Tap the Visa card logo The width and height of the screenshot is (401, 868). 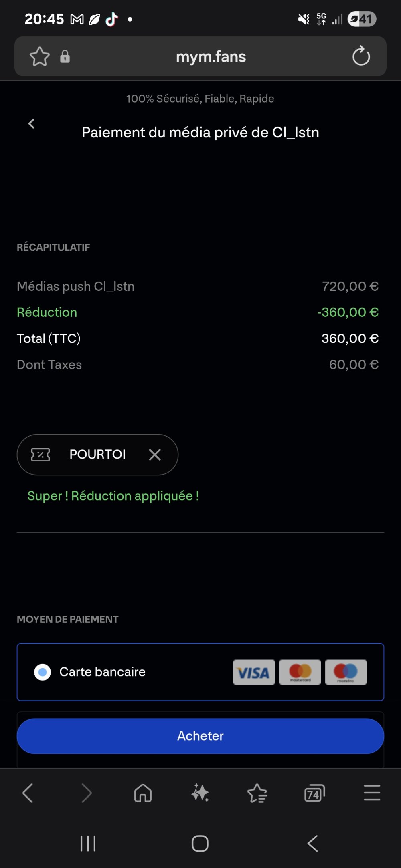click(254, 672)
